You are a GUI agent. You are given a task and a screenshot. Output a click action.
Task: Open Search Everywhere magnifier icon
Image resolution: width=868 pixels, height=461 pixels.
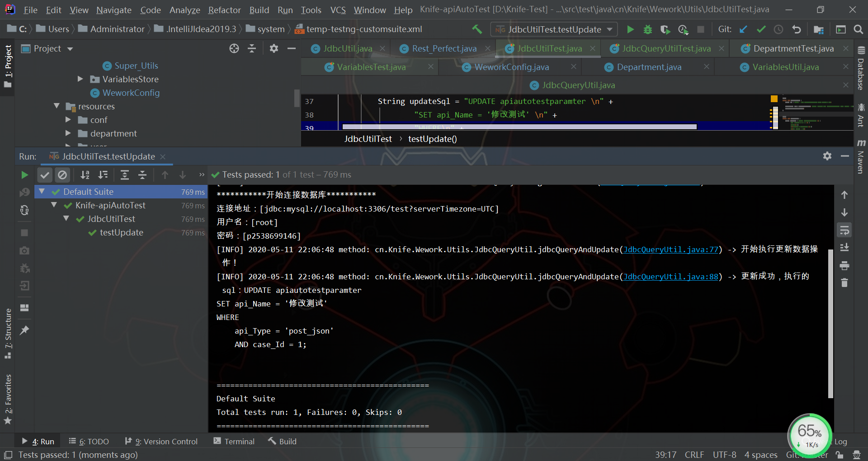click(858, 29)
